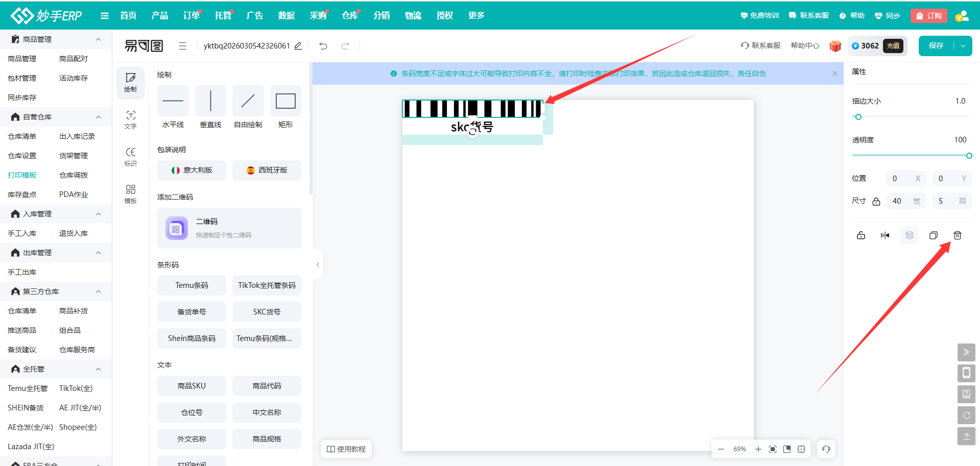Choose the 垂直线 vertical line tool
This screenshot has width=980, height=466.
click(x=210, y=101)
